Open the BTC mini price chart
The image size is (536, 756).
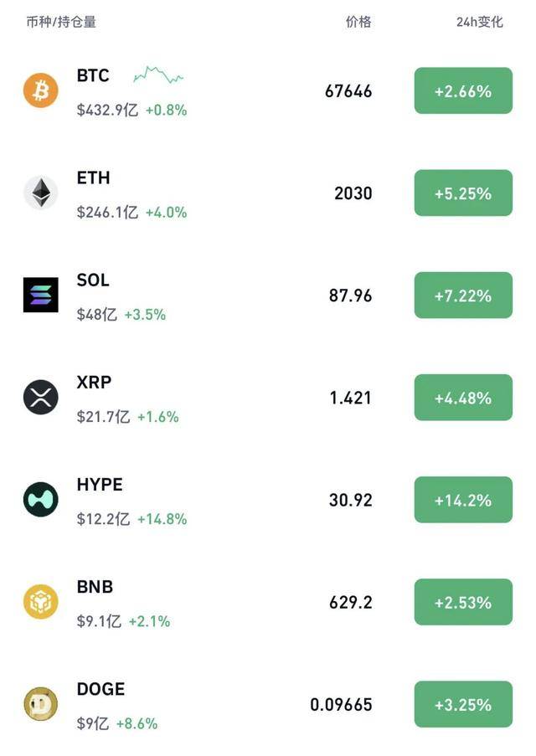[x=158, y=76]
